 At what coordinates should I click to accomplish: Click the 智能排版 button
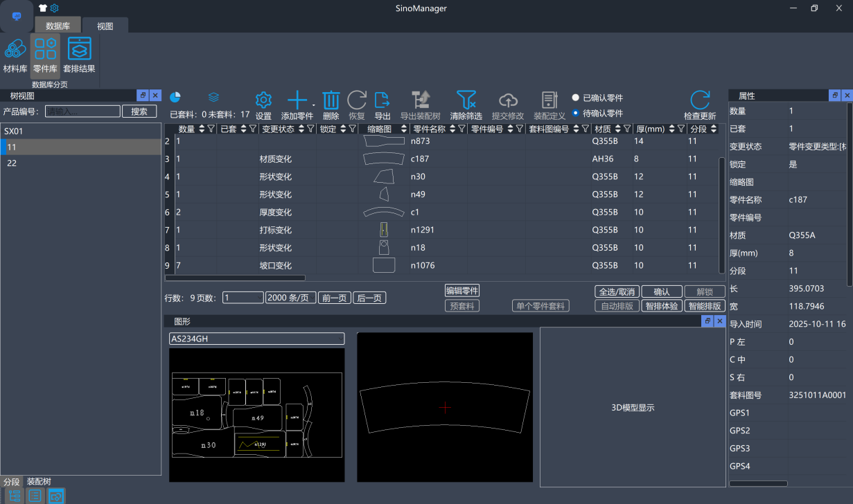click(704, 306)
